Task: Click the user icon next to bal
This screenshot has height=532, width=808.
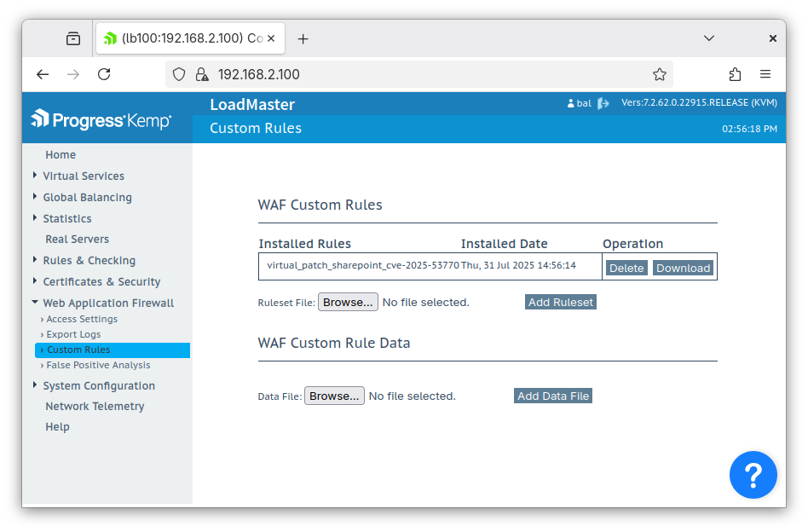Action: (573, 102)
